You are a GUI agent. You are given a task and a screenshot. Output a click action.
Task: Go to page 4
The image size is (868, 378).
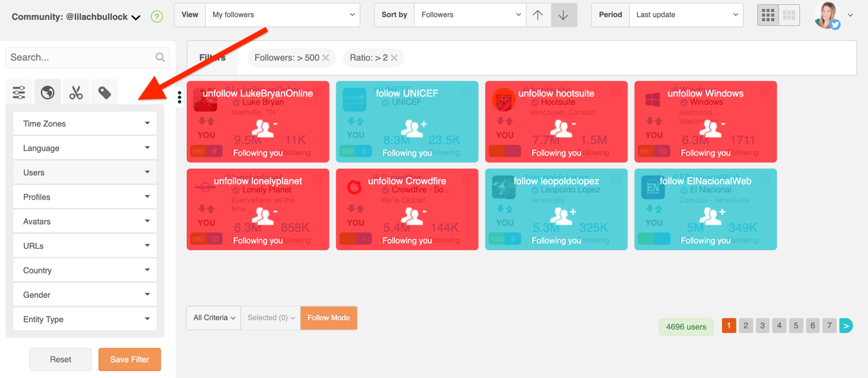coord(779,326)
